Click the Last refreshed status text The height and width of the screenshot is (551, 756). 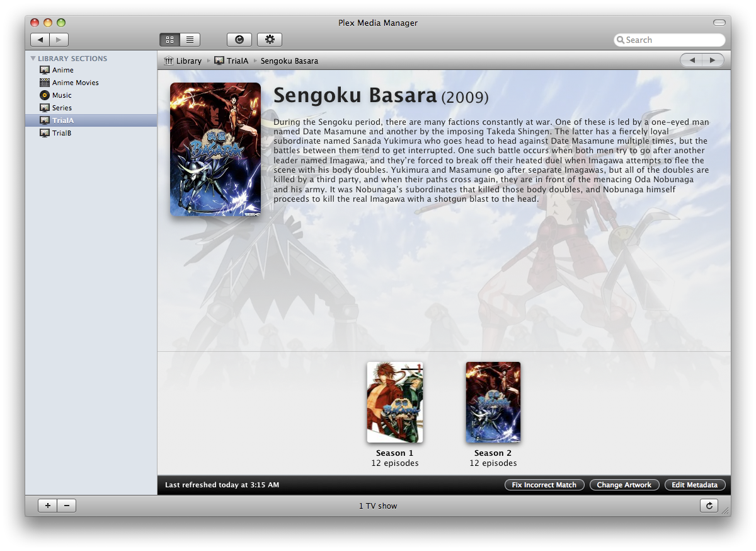click(x=222, y=485)
